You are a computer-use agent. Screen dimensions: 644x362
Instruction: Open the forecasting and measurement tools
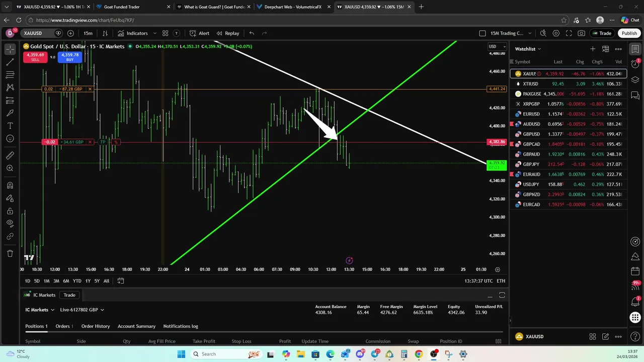pyautogui.click(x=10, y=100)
